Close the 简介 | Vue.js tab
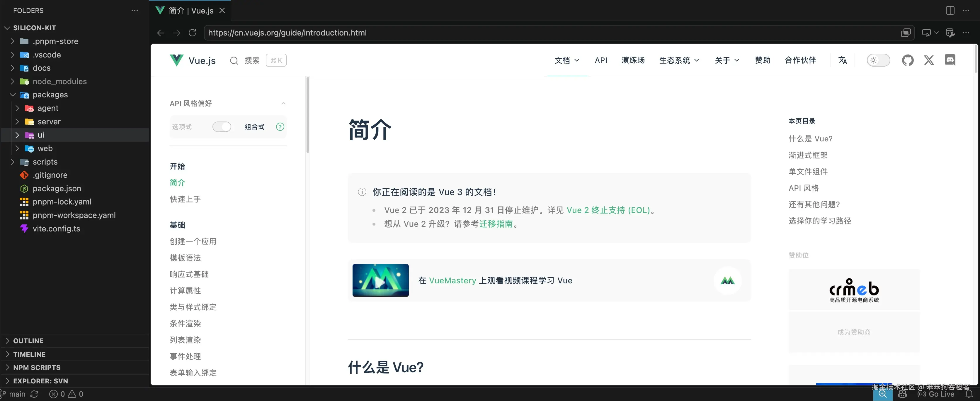 click(x=222, y=11)
